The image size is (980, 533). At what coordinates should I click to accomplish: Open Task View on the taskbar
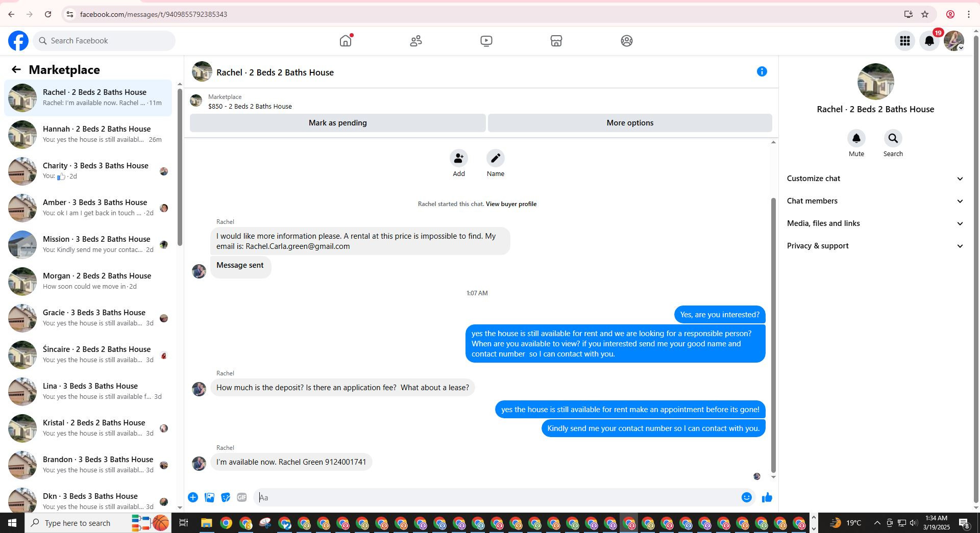pyautogui.click(x=184, y=523)
